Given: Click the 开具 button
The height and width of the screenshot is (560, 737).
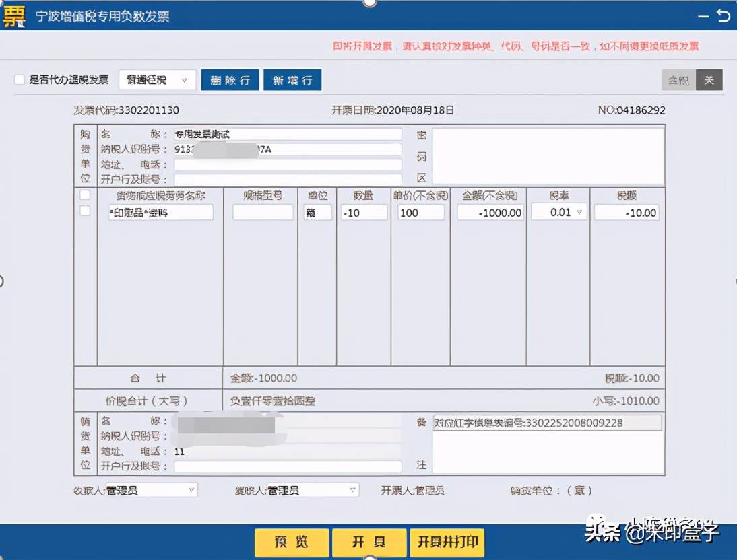Looking at the screenshot, I should pyautogui.click(x=369, y=542).
